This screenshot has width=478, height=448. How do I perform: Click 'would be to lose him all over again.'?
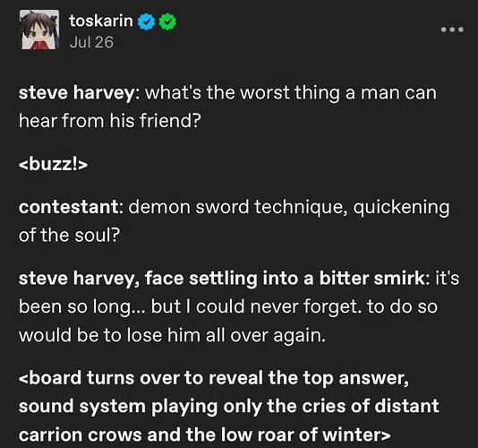pos(172,335)
